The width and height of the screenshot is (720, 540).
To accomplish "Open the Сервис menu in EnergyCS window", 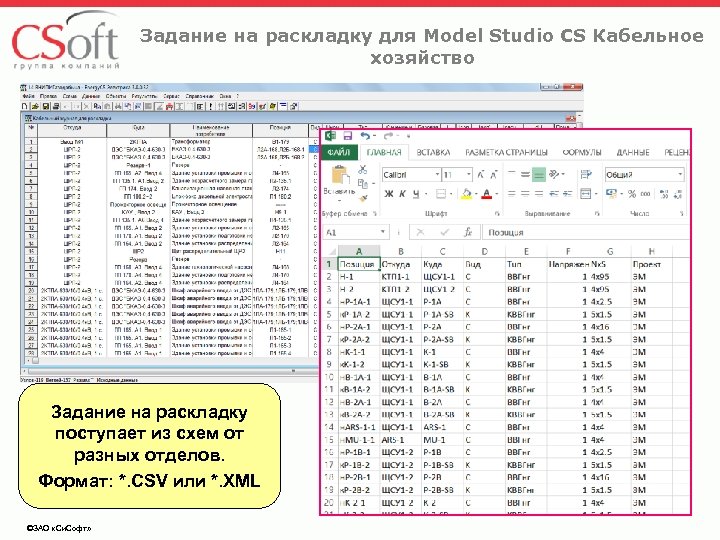I will pyautogui.click(x=171, y=96).
